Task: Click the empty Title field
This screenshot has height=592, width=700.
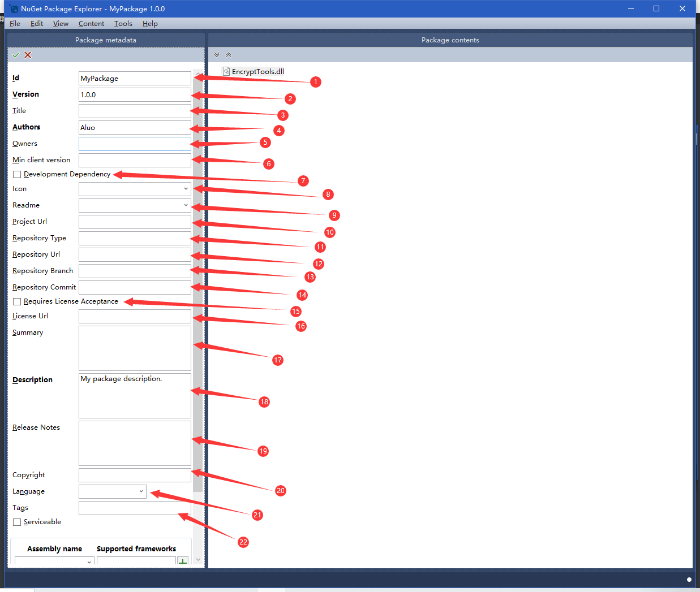Action: (135, 111)
